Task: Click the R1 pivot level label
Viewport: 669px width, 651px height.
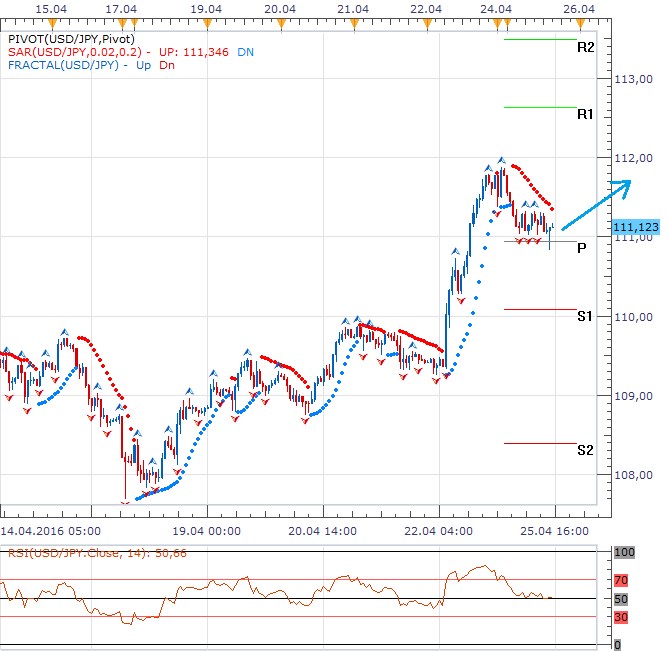Action: [x=585, y=114]
